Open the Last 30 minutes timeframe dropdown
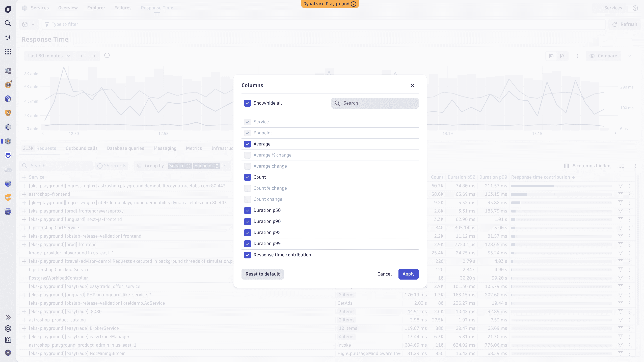The width and height of the screenshot is (644, 362). [49, 56]
